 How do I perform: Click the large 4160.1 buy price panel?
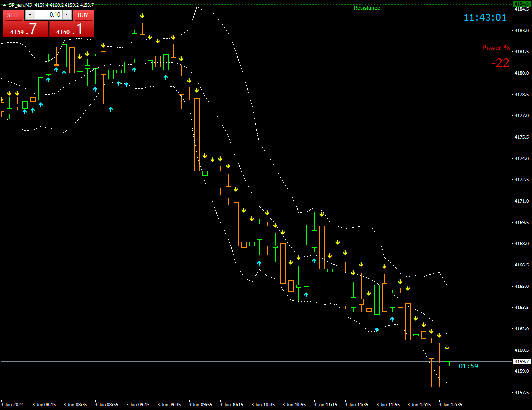(x=71, y=29)
